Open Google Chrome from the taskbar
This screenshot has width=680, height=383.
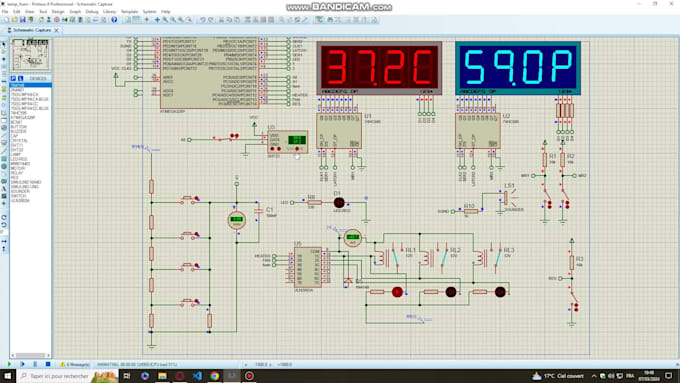tap(215, 376)
